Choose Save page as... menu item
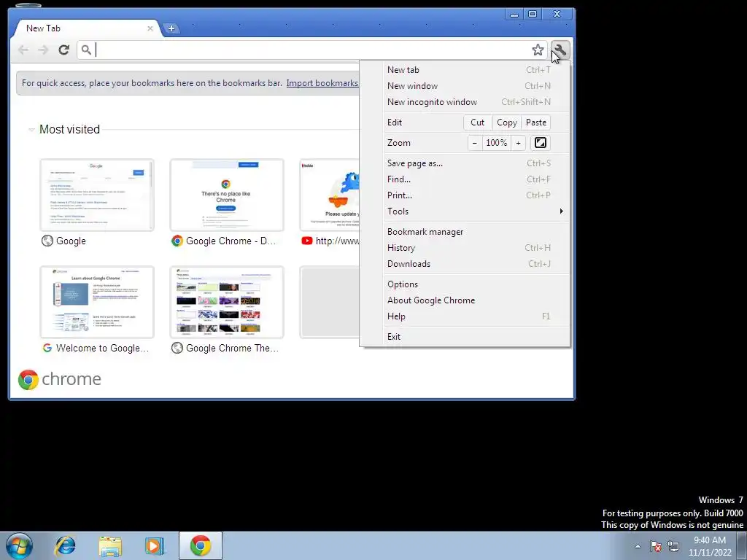Screen dimensions: 747x560 click(x=476, y=163)
